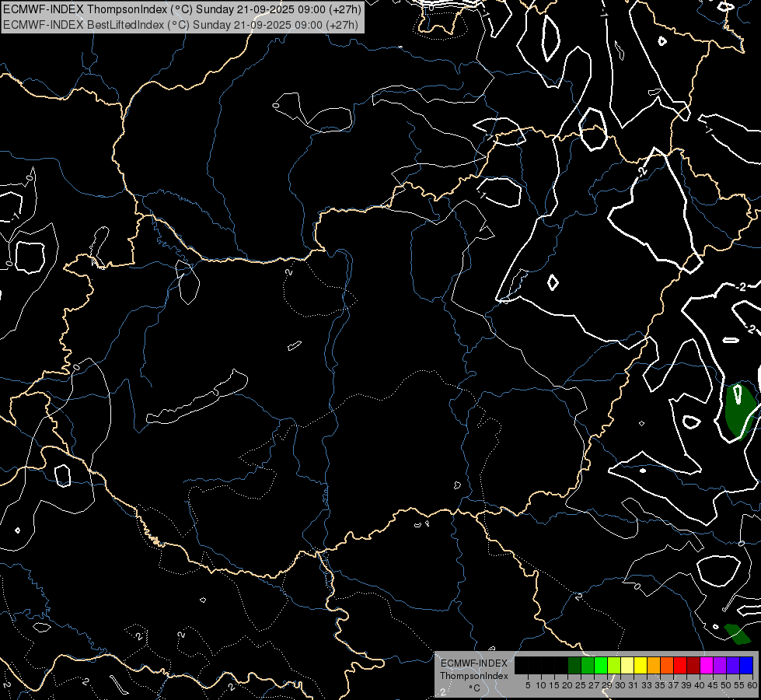Click the legend tick value 37
Image resolution: width=761 pixels, height=700 pixels.
click(673, 685)
